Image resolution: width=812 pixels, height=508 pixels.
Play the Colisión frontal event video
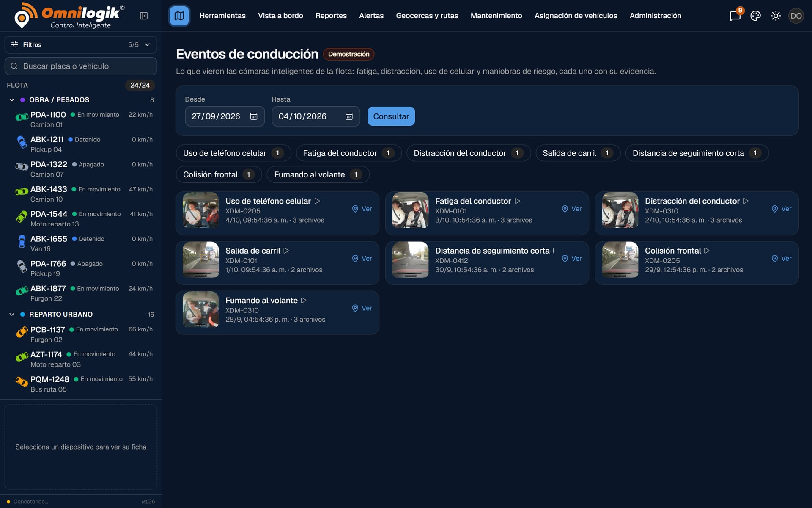point(707,251)
